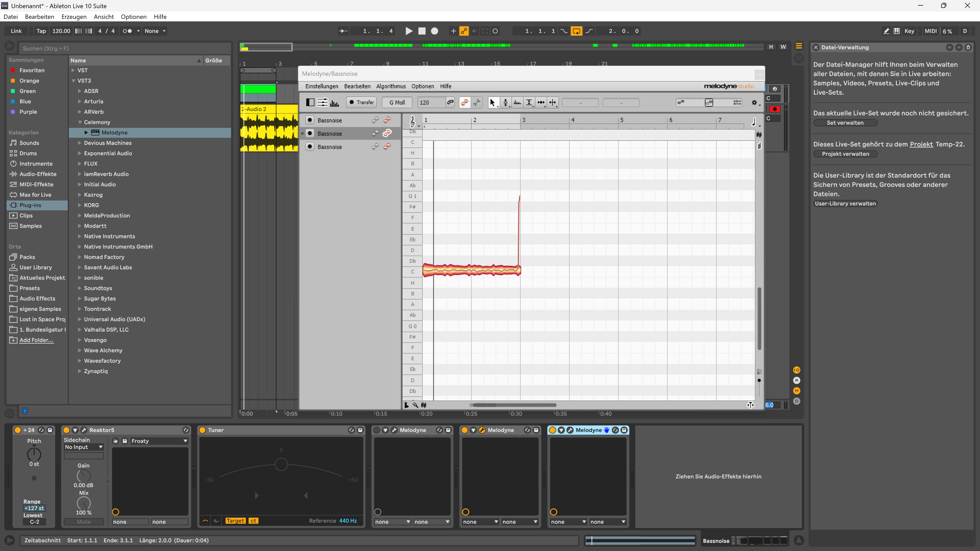This screenshot has height=551, width=980.
Task: Open the quantization None dropdown
Action: pyautogui.click(x=155, y=31)
